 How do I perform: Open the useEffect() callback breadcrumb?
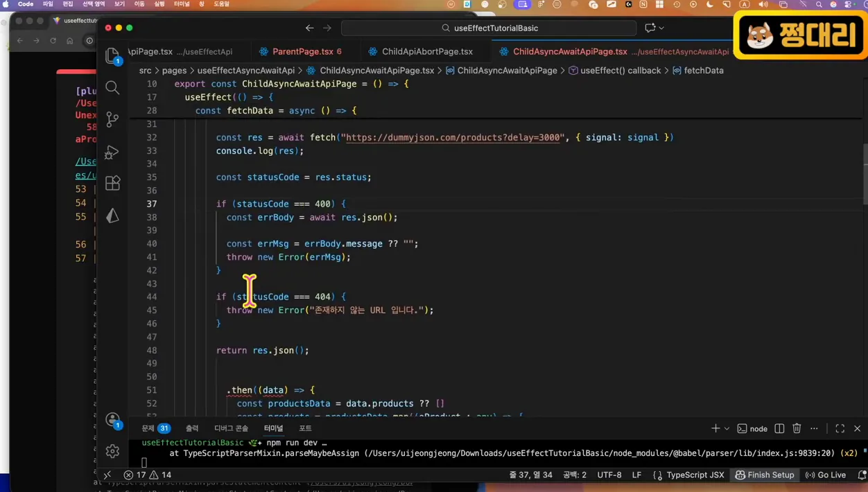click(614, 70)
